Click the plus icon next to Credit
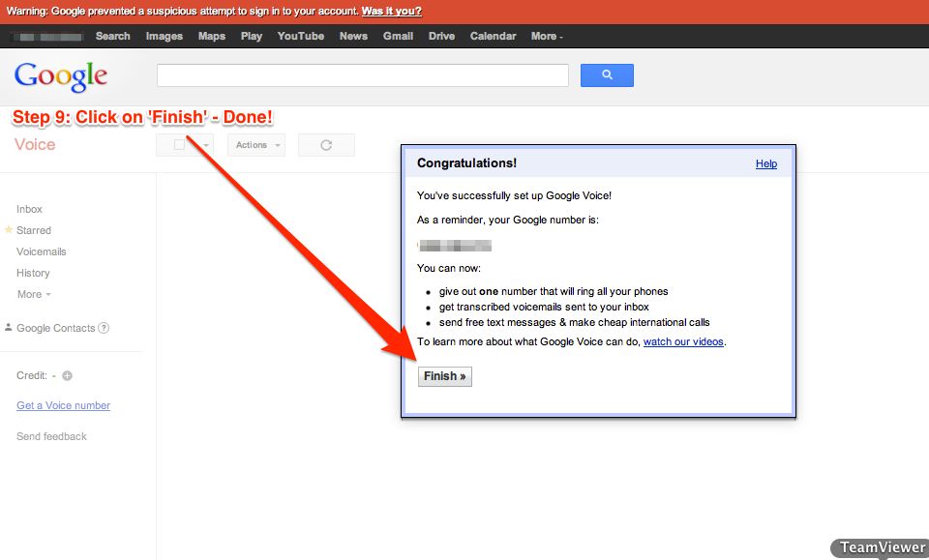This screenshot has width=929, height=560. point(68,376)
